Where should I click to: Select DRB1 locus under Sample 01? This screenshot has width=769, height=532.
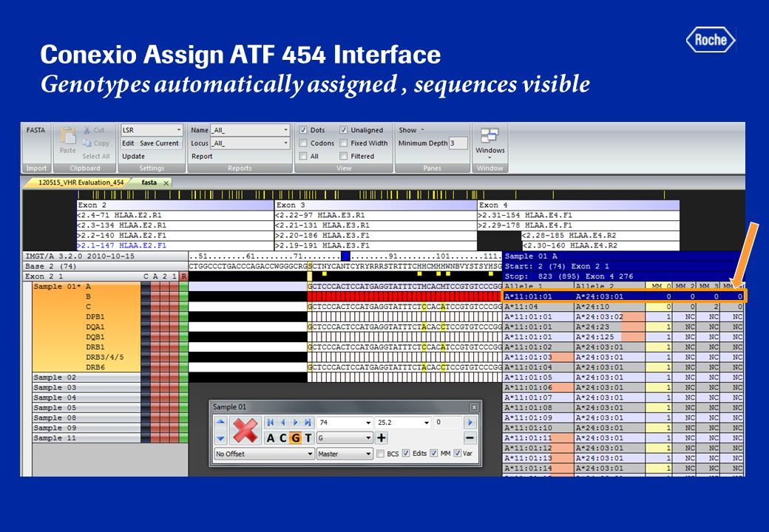pyautogui.click(x=95, y=347)
